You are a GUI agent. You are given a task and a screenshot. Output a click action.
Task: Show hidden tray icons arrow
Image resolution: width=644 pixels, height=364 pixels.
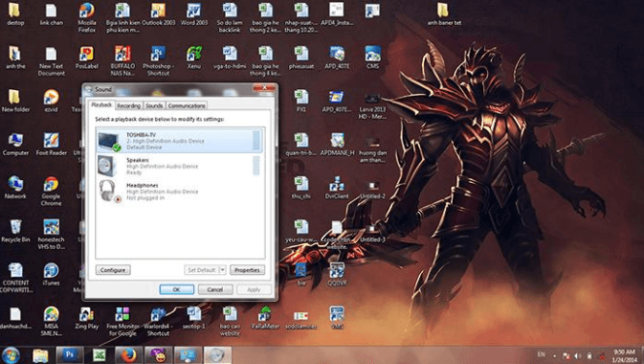pos(554,355)
